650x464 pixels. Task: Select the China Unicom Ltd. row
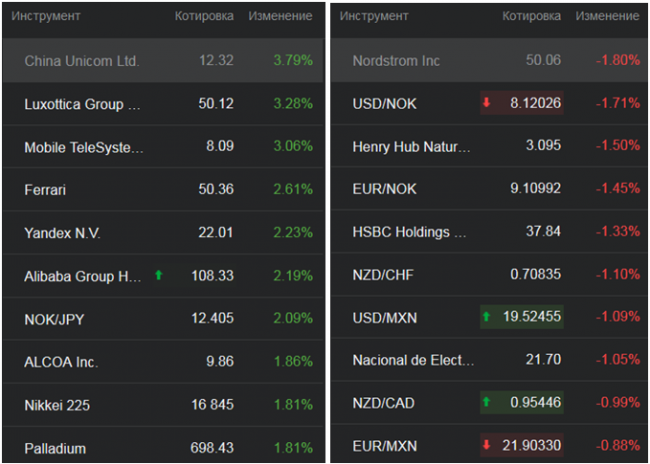(82, 61)
